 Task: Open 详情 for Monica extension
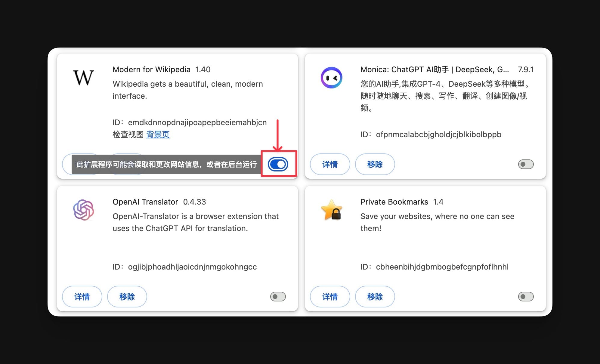click(330, 164)
